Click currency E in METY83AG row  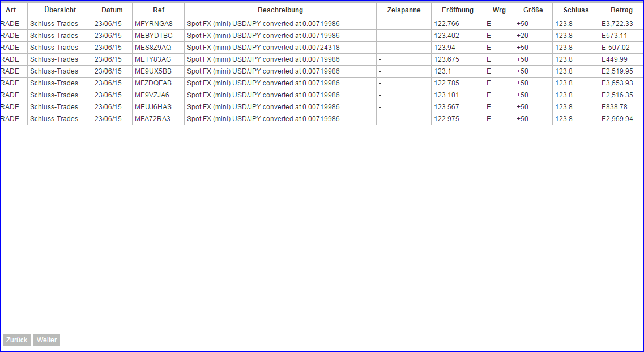click(489, 59)
